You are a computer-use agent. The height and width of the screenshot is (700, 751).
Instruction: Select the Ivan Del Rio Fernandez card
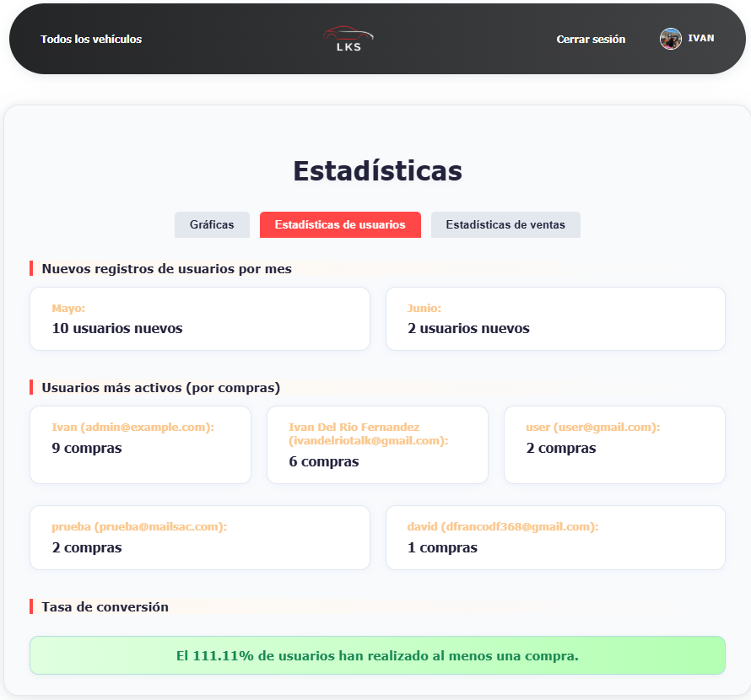(x=377, y=445)
